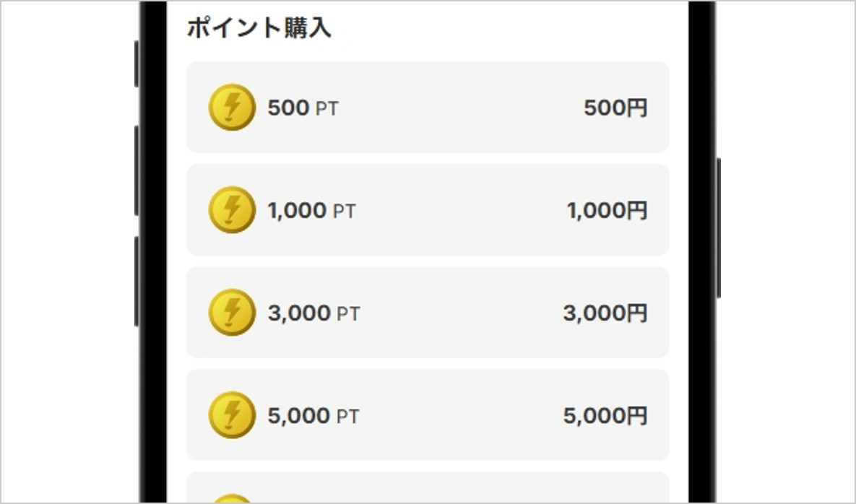856x504 pixels.
Task: Choose the 5,000 PT purchase card
Action: pyautogui.click(x=428, y=415)
